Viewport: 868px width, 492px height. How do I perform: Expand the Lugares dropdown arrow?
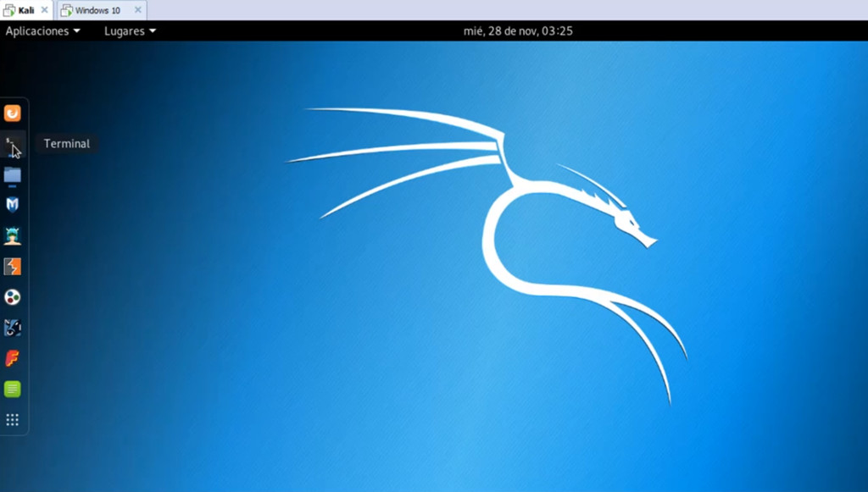click(153, 31)
